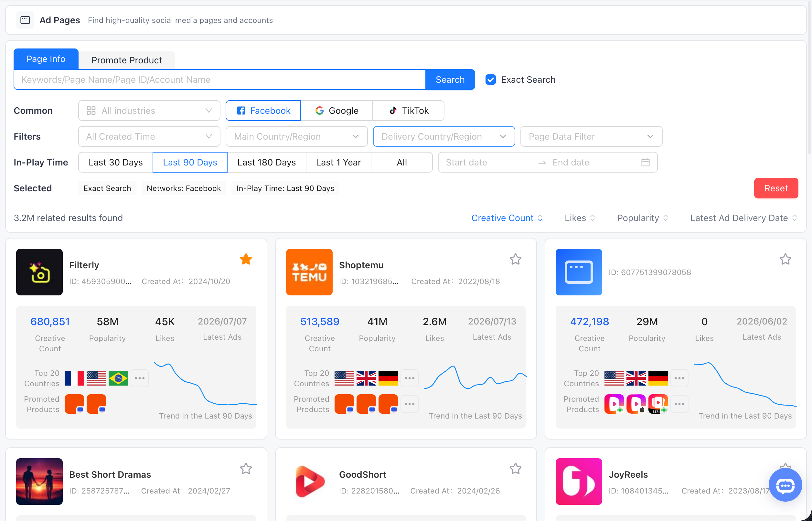
Task: Favorite Best Short Dramas star
Action: coord(246,469)
